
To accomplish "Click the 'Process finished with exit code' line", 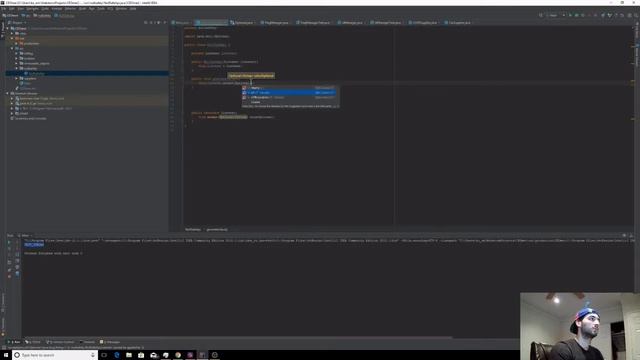I will pos(53,253).
